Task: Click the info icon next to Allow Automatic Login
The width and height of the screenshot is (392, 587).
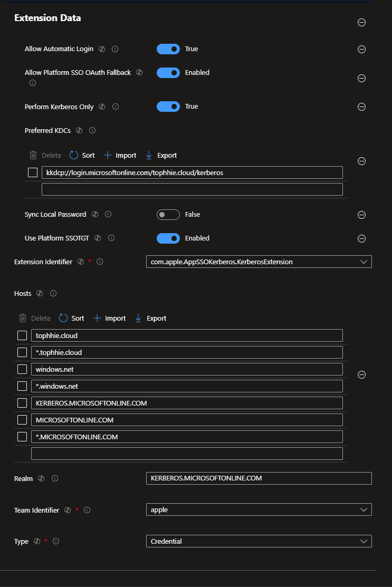Action: tap(115, 49)
